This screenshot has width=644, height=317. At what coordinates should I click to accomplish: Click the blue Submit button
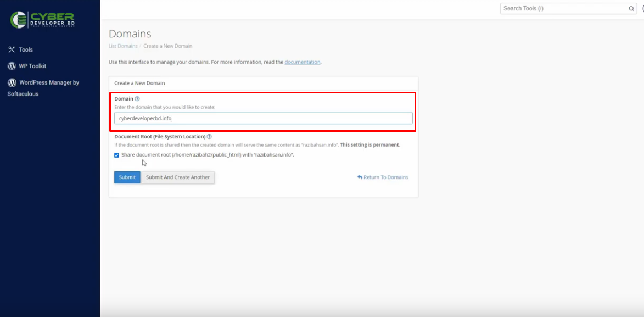(127, 177)
